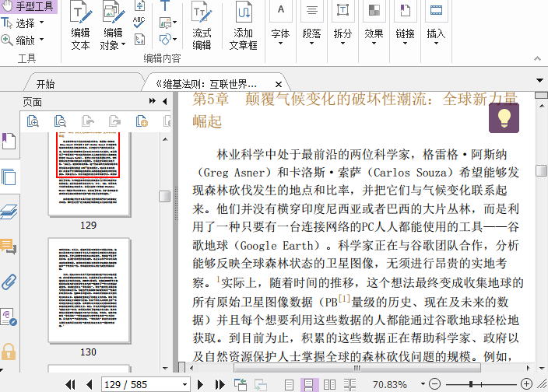Open the Layers panel in the sidebar
Image resolution: width=548 pixels, height=392 pixels.
click(9, 211)
